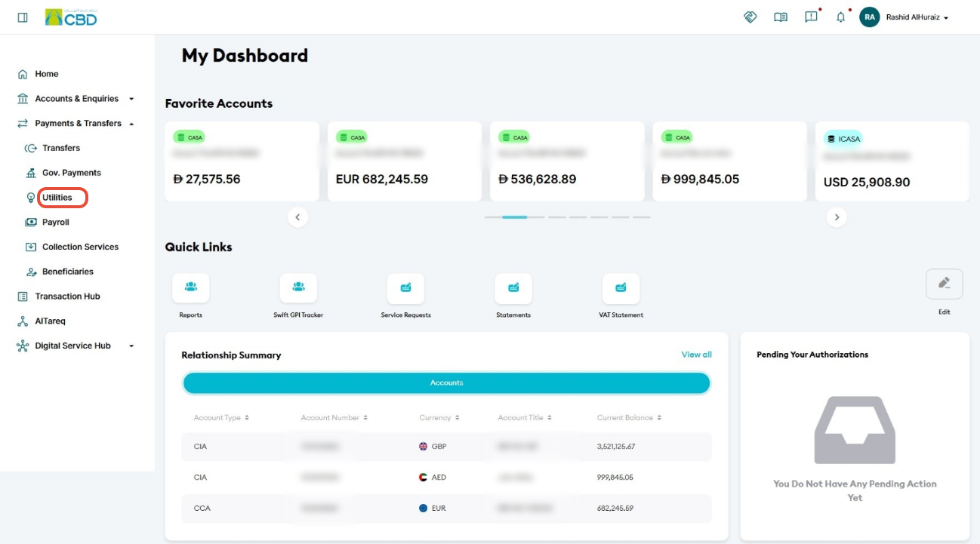Image resolution: width=980 pixels, height=544 pixels.
Task: Open the VAT Statement quick link icon
Action: click(x=621, y=287)
